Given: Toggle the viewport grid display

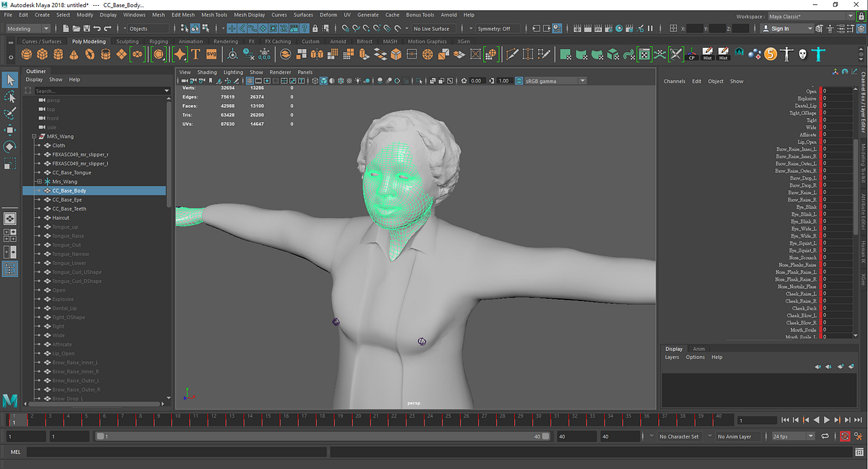Looking at the screenshot, I should point(250,80).
